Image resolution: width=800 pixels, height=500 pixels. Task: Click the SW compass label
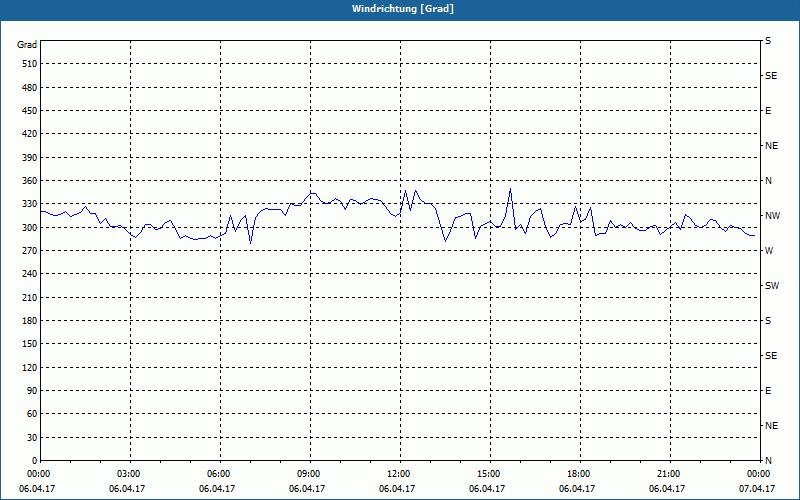(772, 286)
